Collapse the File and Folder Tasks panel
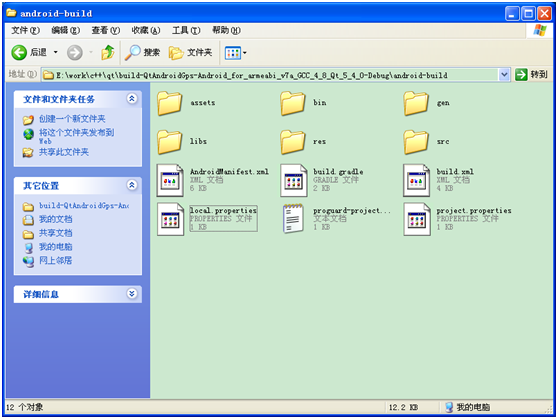This screenshot has width=558, height=419. (x=132, y=99)
